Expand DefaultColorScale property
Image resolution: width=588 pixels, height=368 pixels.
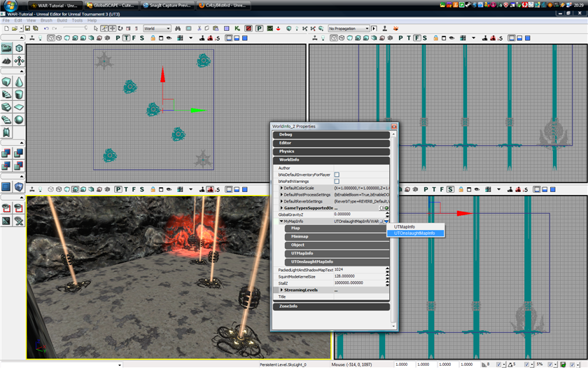point(281,188)
